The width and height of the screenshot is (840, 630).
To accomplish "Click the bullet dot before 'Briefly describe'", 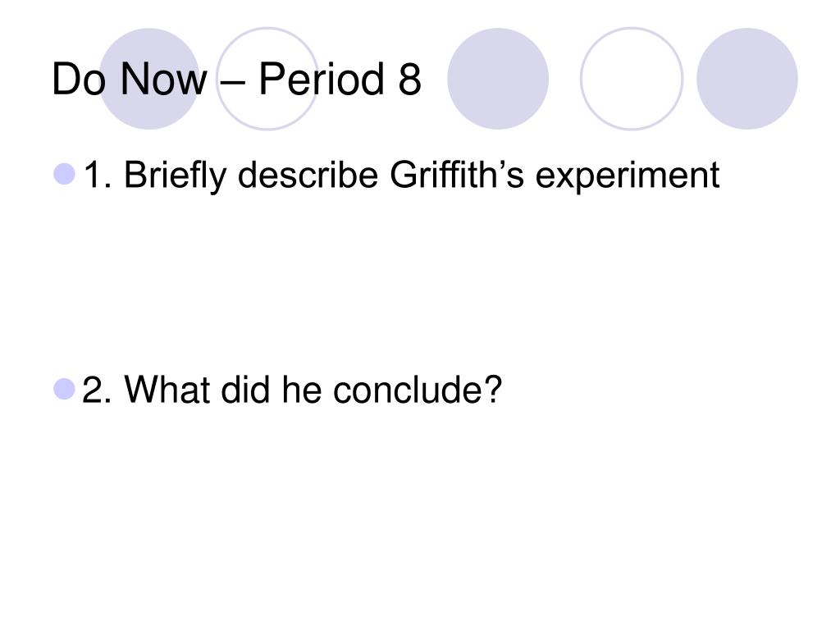I will (x=64, y=174).
